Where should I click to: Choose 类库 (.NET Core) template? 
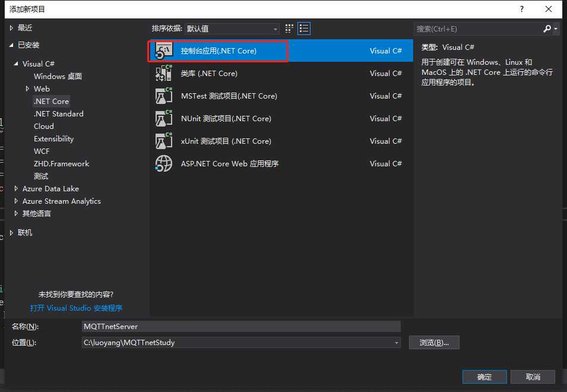(x=281, y=74)
